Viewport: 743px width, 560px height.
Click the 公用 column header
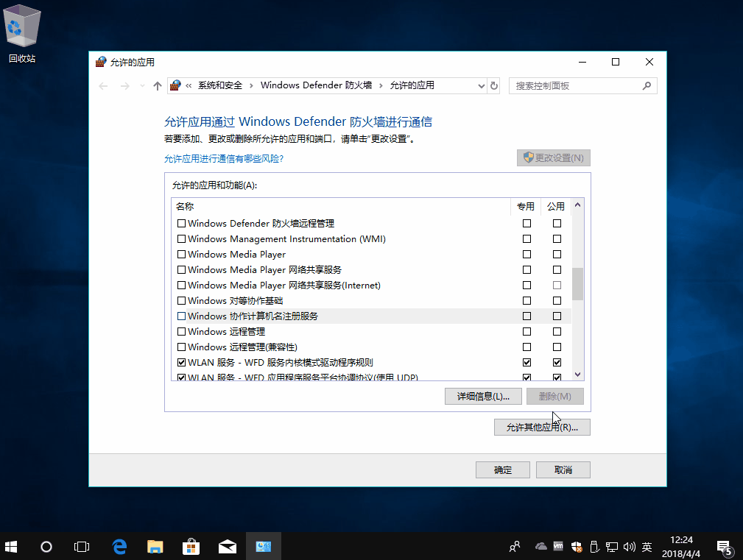[x=556, y=206]
